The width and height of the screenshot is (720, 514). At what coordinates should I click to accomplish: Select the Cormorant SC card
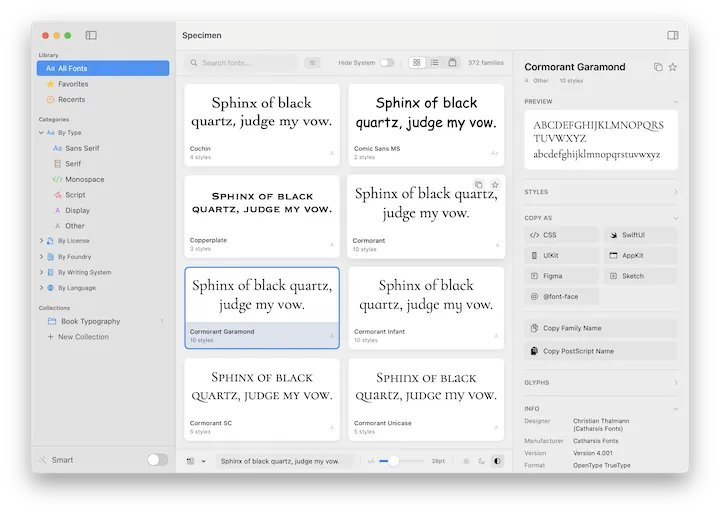click(x=262, y=400)
